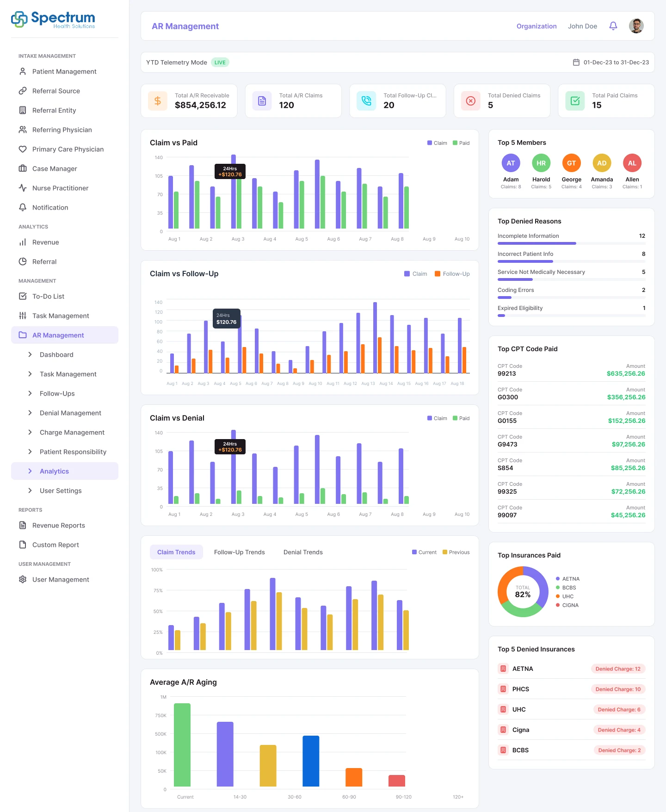The height and width of the screenshot is (812, 666).
Task: Click the Nurse Practitioner pulse icon
Action: pyautogui.click(x=23, y=188)
